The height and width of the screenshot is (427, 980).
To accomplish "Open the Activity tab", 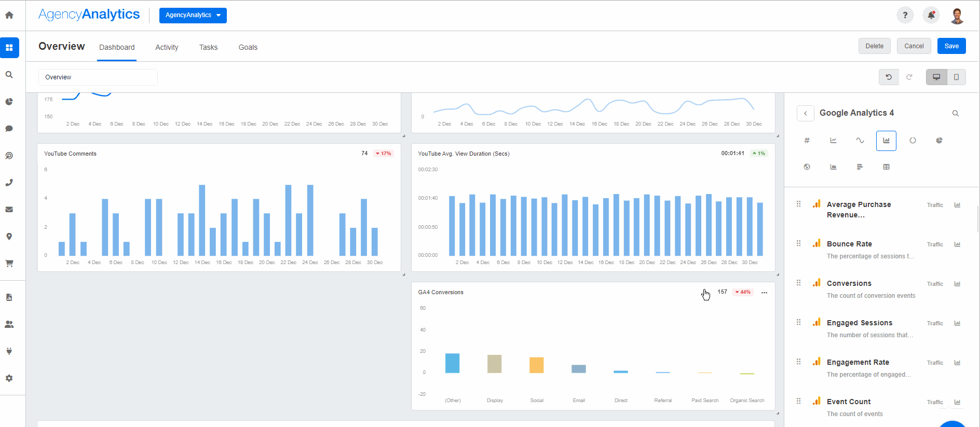I will point(167,47).
